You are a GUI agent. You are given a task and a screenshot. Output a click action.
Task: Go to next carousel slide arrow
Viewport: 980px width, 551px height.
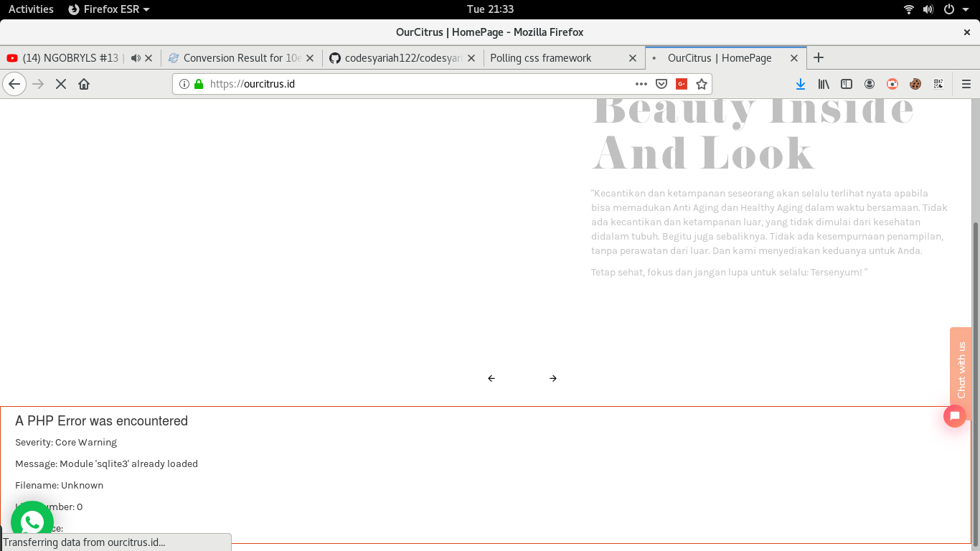(x=553, y=378)
